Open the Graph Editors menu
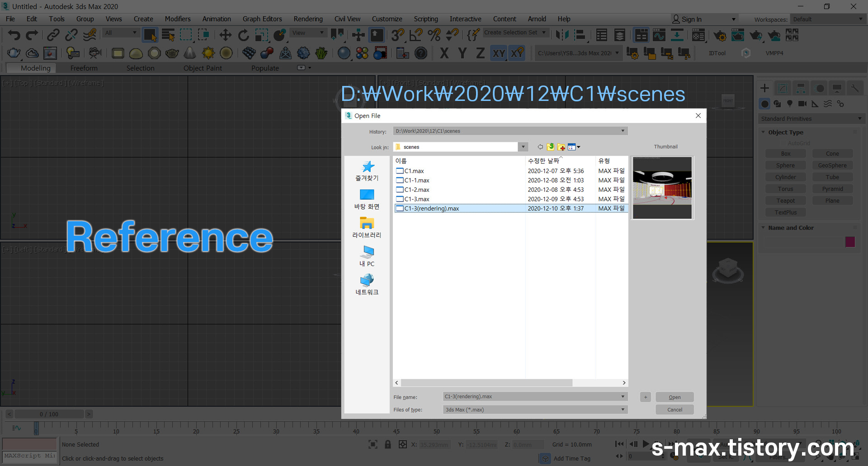 (262, 19)
